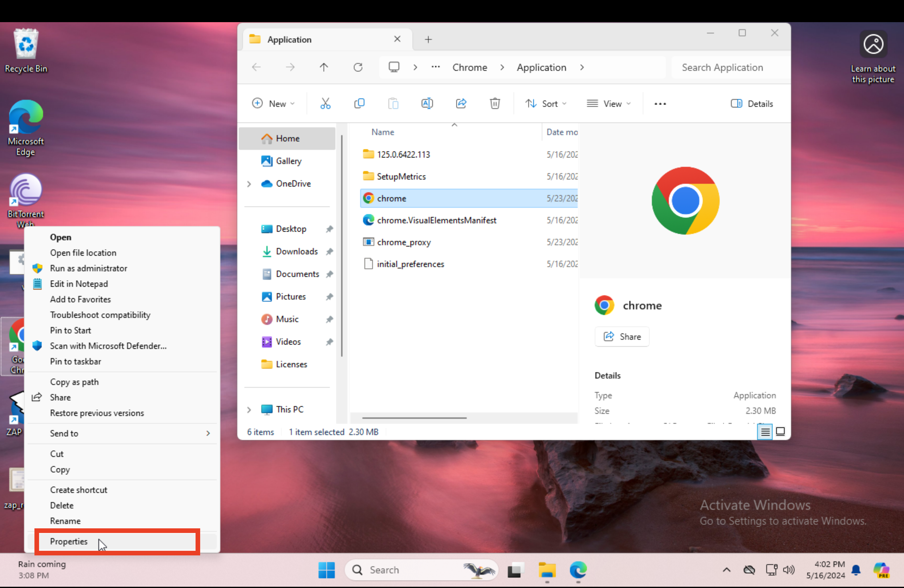Click the Cut scissors icon in toolbar
The image size is (904, 588).
tap(325, 104)
